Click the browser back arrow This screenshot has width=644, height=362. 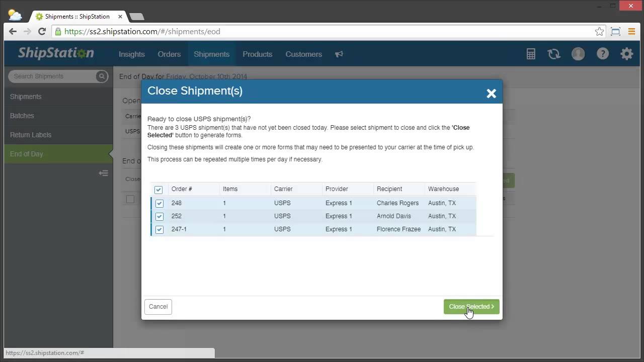[13, 31]
